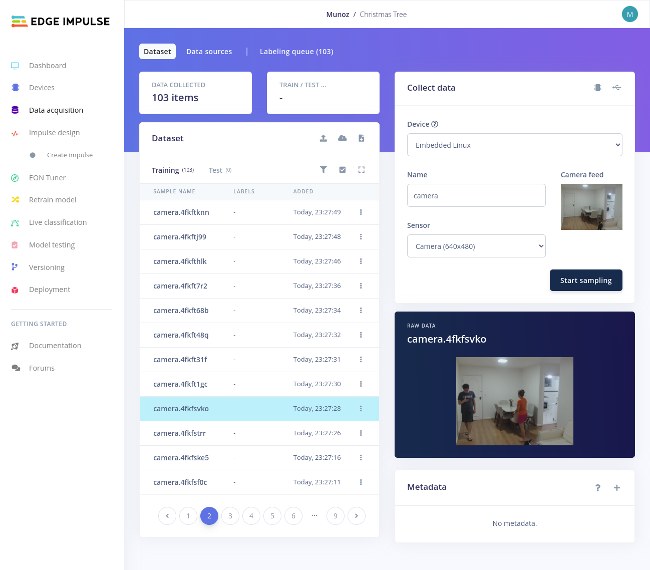Open the Labeling queue (103) tab
Screen dimensions: 650x570
click(x=296, y=51)
